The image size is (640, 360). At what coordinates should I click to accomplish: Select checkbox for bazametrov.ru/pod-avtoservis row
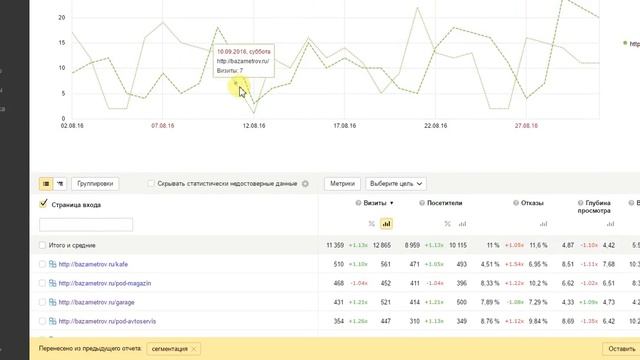tap(42, 321)
